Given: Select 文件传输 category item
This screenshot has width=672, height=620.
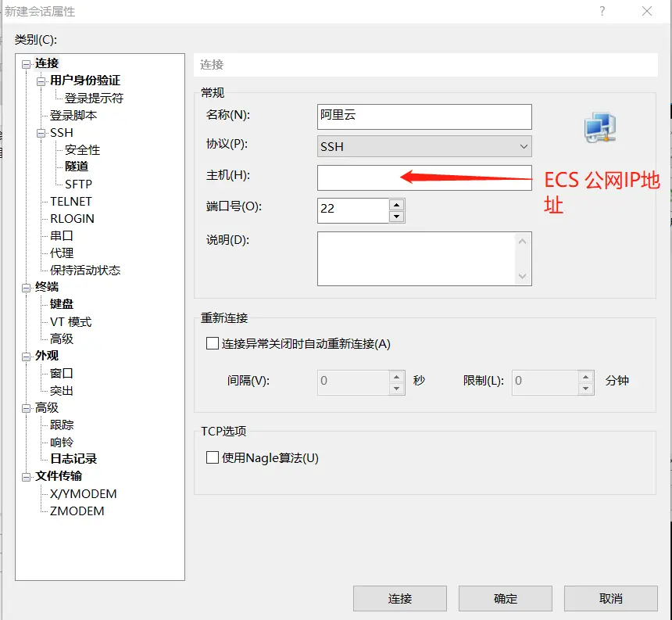Looking at the screenshot, I should coord(59,476).
